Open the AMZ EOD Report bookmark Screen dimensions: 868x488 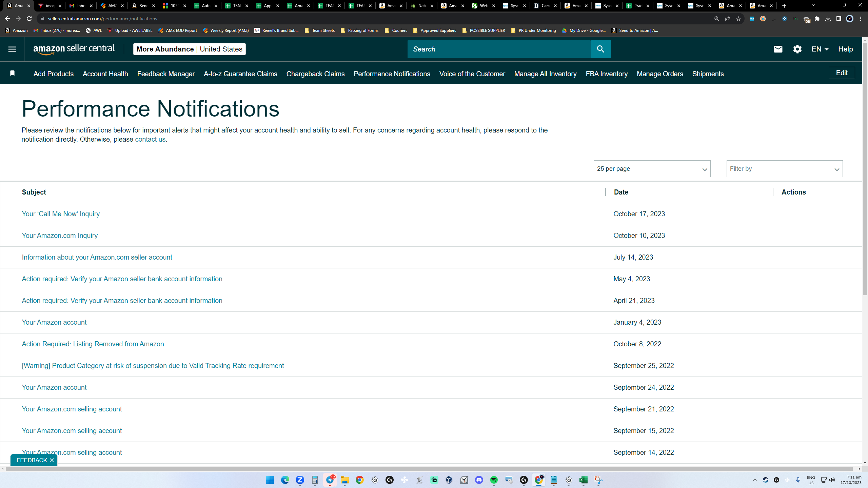(x=178, y=30)
